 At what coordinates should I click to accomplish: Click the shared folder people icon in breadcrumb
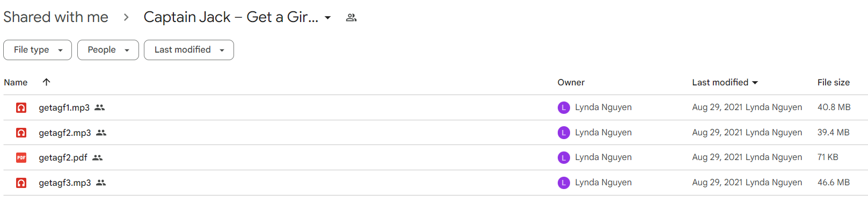coord(351,18)
